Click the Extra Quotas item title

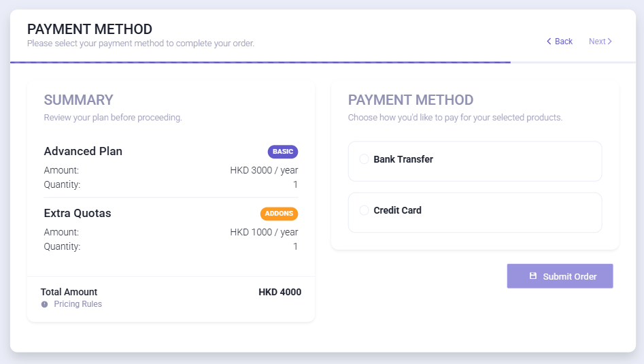click(78, 213)
